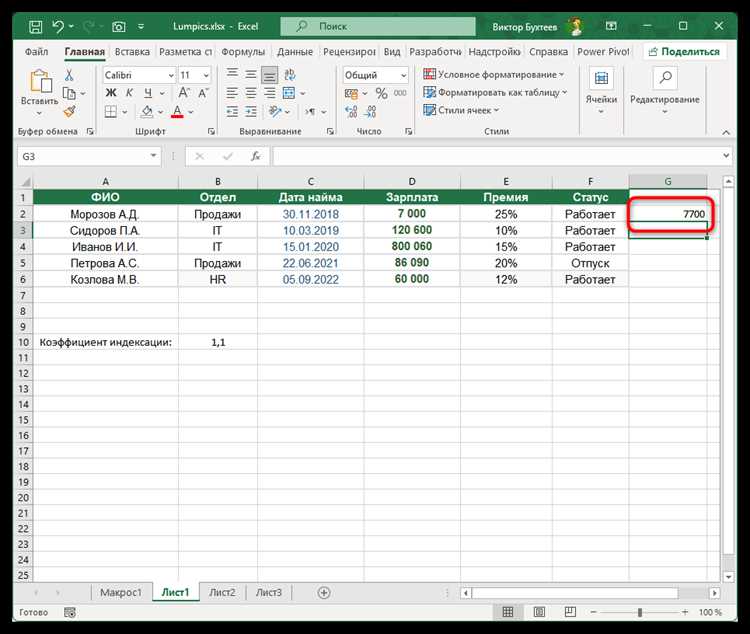Screen dimensions: 750x634
Task: Switch to Page Layout view icon
Action: 539,612
